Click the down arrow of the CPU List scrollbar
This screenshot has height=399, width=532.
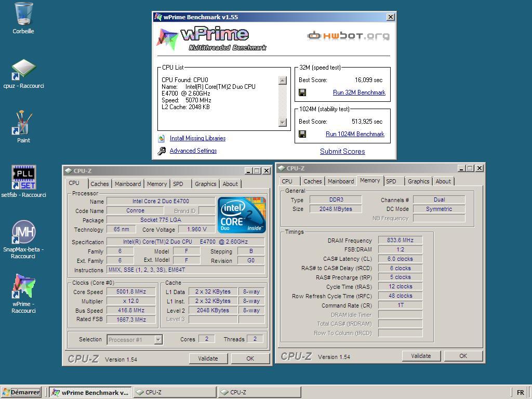(282, 122)
